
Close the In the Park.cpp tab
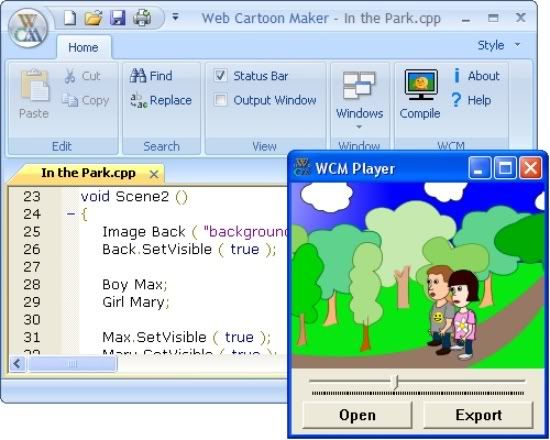154,174
